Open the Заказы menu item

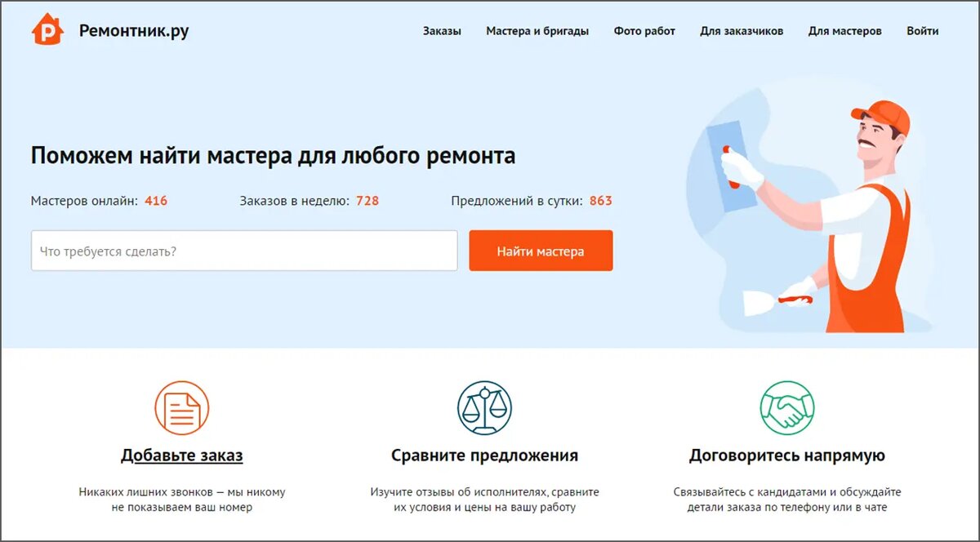click(442, 31)
